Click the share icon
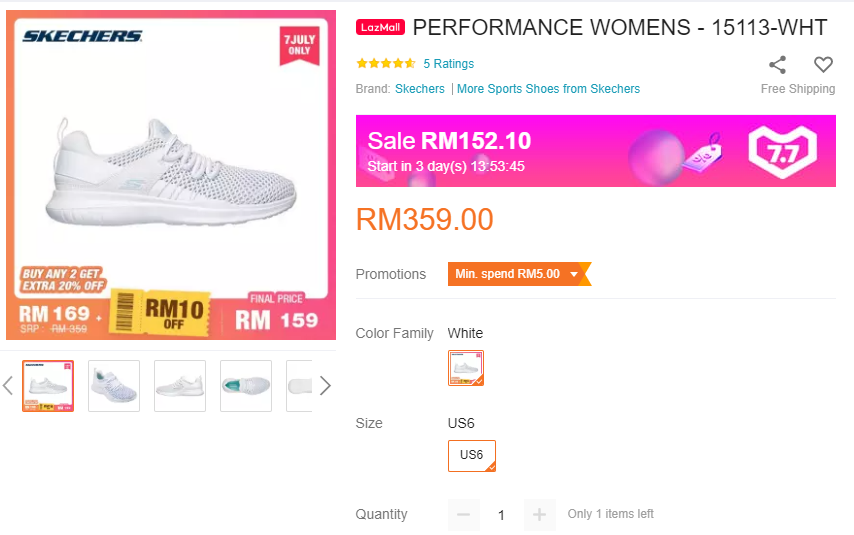Image resolution: width=854 pixels, height=535 pixels. tap(777, 65)
